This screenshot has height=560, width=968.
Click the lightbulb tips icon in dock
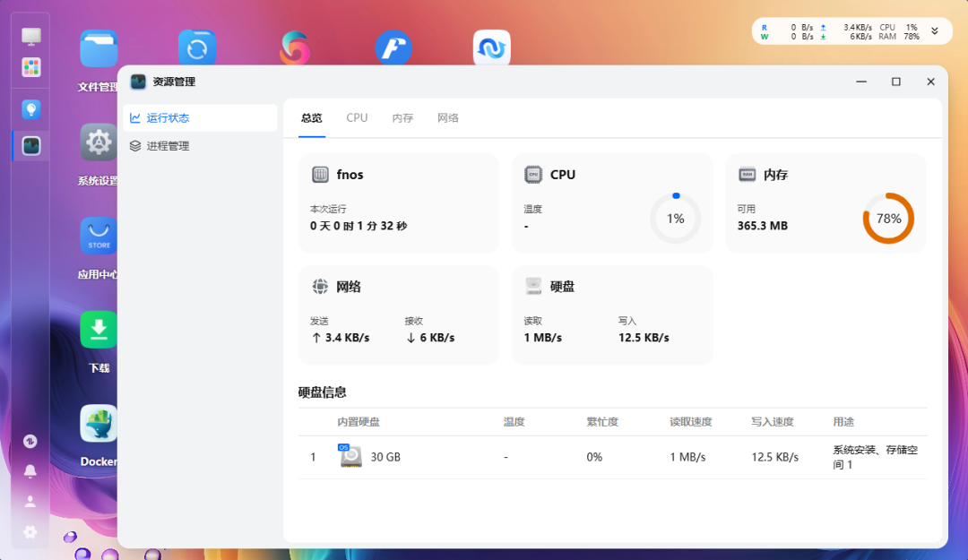tap(31, 109)
